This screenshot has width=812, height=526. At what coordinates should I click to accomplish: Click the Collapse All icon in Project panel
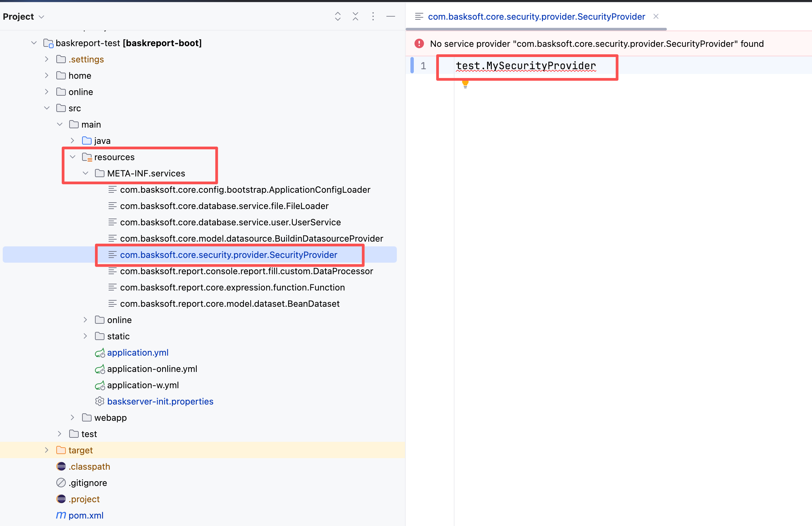click(355, 16)
